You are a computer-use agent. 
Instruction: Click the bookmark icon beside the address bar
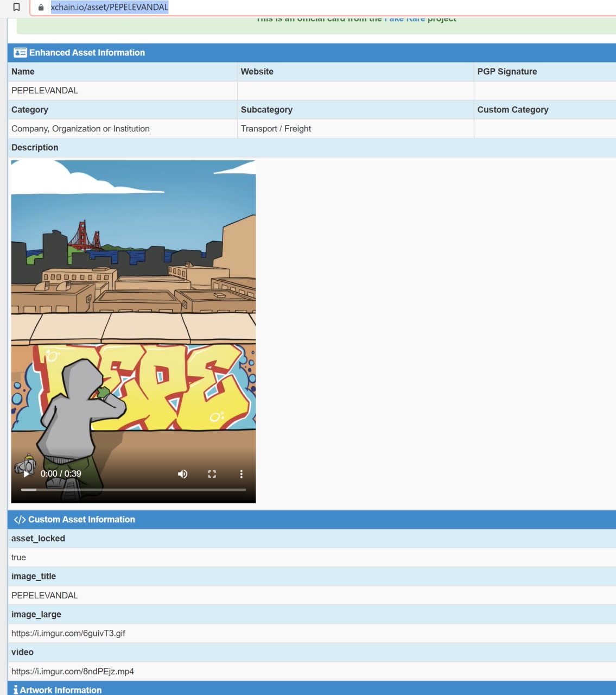16,7
